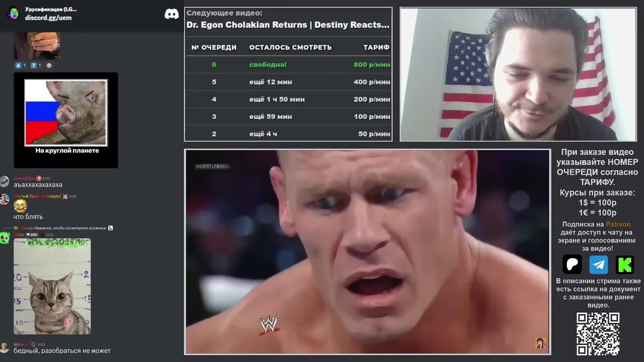Select queue row 5 "ещё 12 мин"
Viewport: 644px width, 362px height.
point(288,82)
